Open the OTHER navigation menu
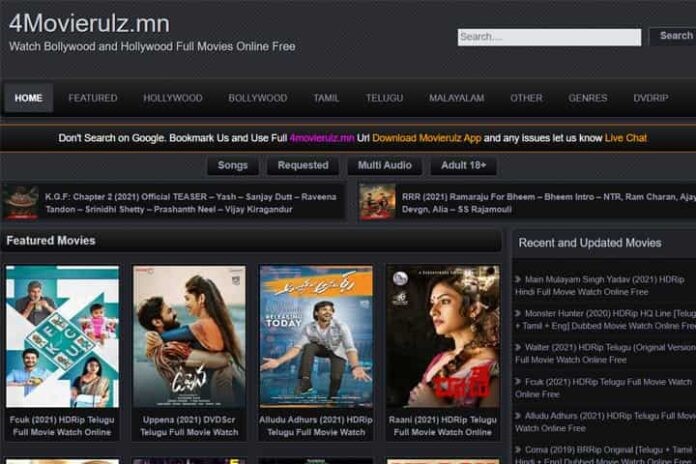This screenshot has height=464, width=696. tap(526, 98)
